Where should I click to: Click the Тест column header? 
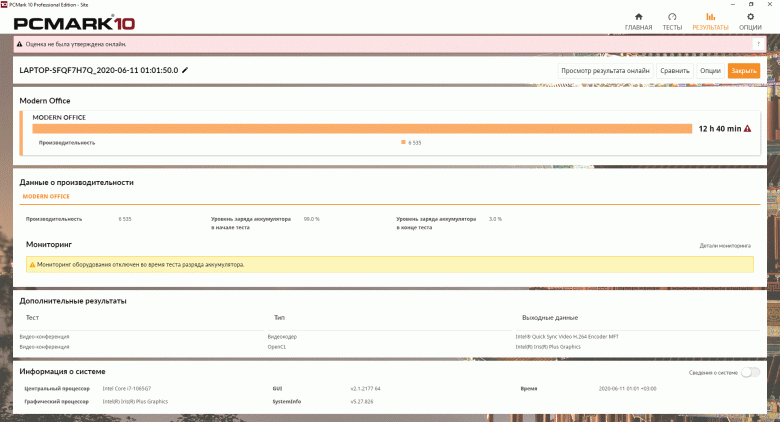(32, 317)
